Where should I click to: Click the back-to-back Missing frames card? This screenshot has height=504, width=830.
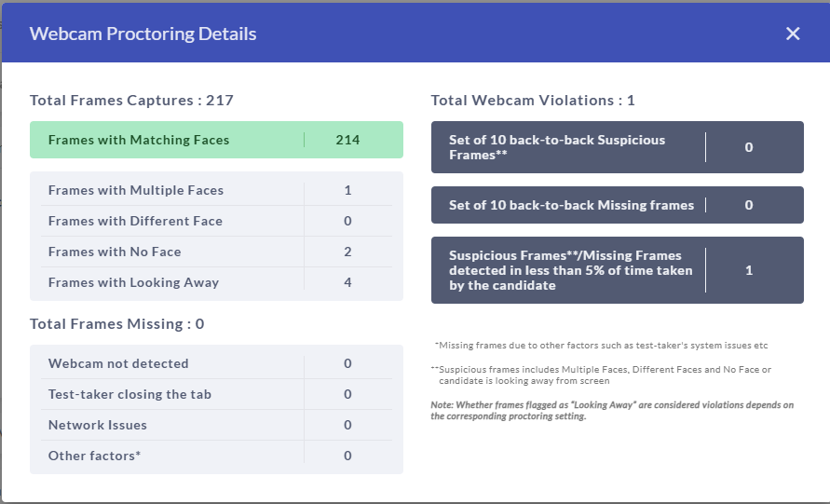tap(618, 205)
